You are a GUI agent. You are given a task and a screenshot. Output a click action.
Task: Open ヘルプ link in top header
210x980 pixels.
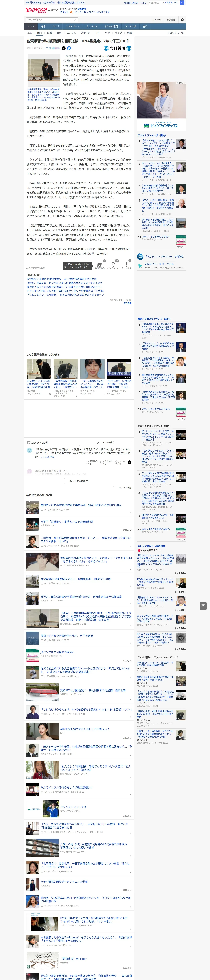[143, 3]
